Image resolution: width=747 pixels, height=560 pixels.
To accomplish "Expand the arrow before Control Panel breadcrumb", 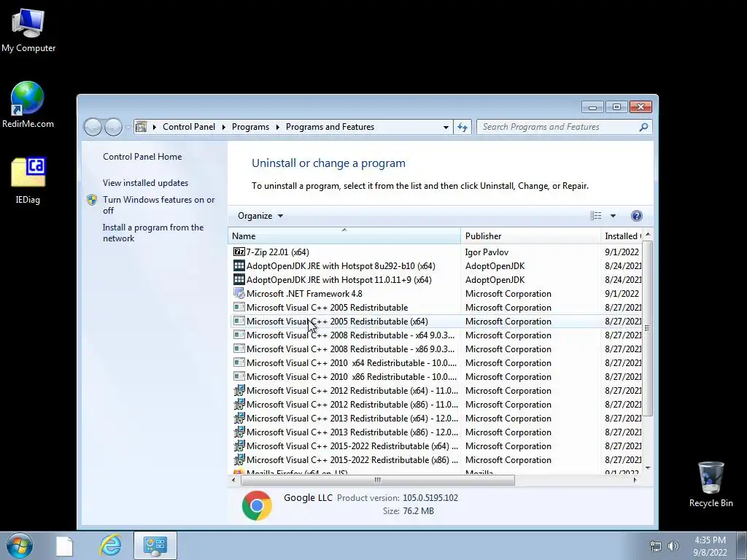I will pos(155,127).
